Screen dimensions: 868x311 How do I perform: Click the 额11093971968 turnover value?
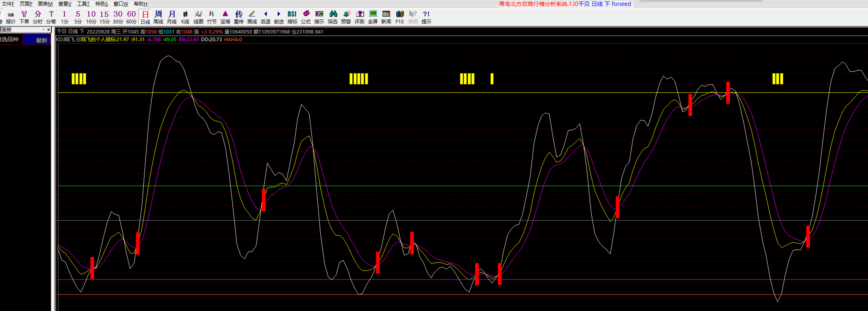[x=272, y=32]
